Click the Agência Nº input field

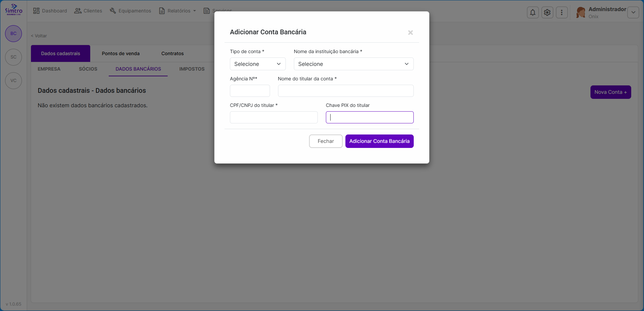pyautogui.click(x=250, y=91)
